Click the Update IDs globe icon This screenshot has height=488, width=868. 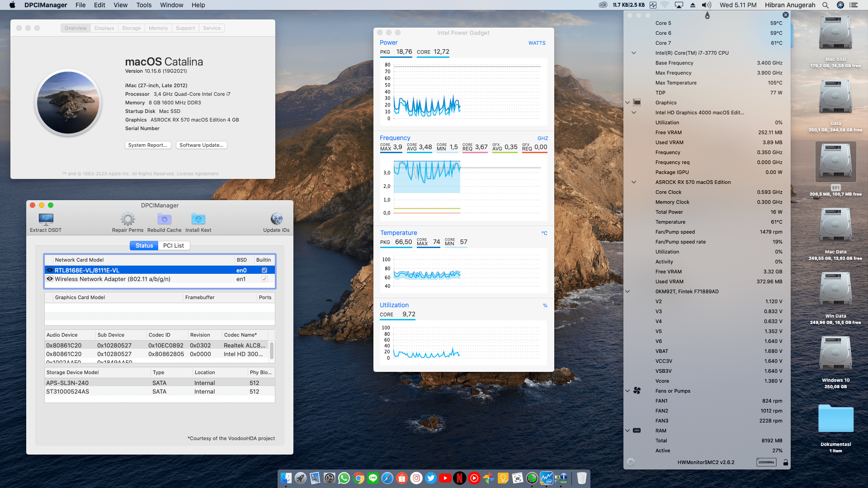point(276,220)
